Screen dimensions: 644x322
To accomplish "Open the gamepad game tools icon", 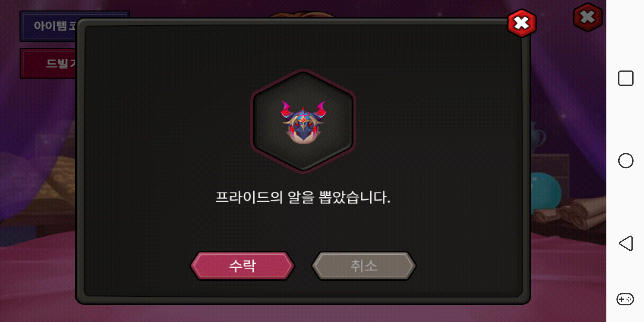I will click(x=625, y=299).
